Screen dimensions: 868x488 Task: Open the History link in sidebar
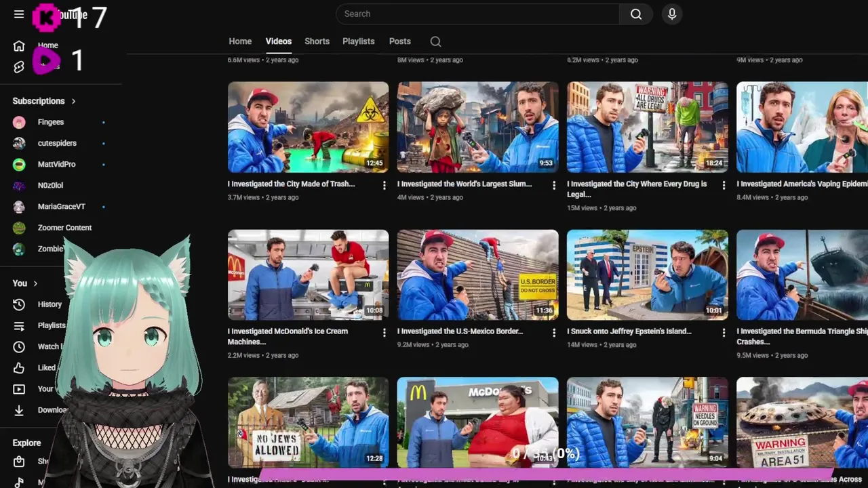tap(50, 304)
